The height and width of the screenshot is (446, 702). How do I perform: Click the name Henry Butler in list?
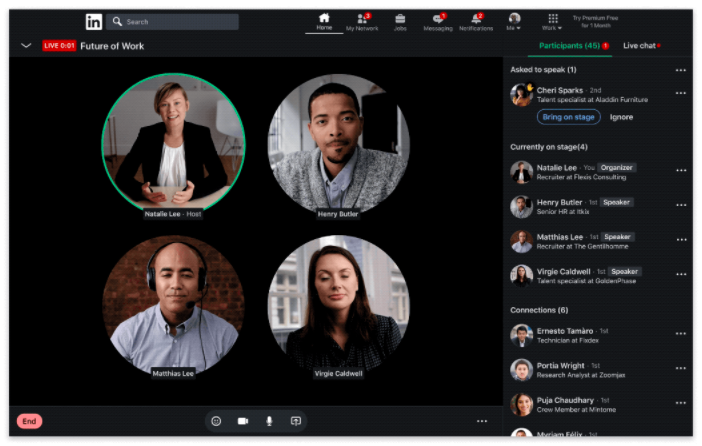point(560,202)
